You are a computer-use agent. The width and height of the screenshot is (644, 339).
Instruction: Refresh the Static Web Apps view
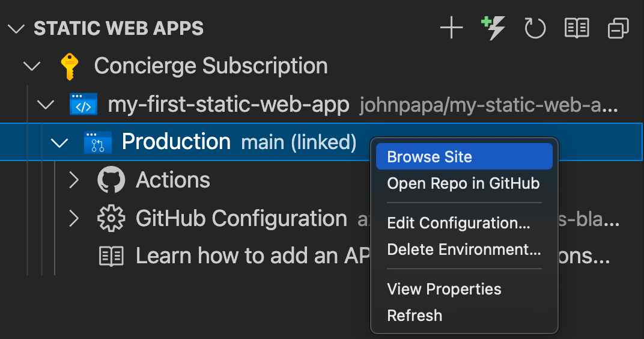[x=535, y=28]
